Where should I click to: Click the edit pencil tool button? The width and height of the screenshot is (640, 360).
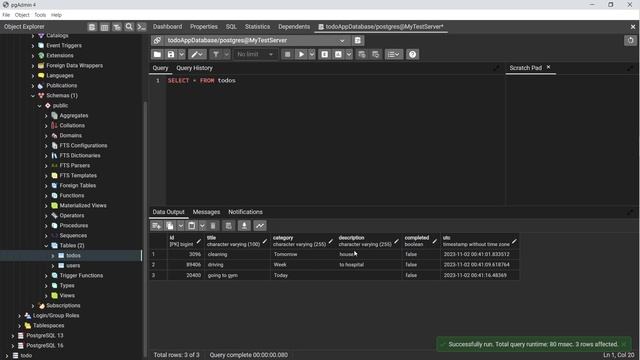(x=197, y=54)
